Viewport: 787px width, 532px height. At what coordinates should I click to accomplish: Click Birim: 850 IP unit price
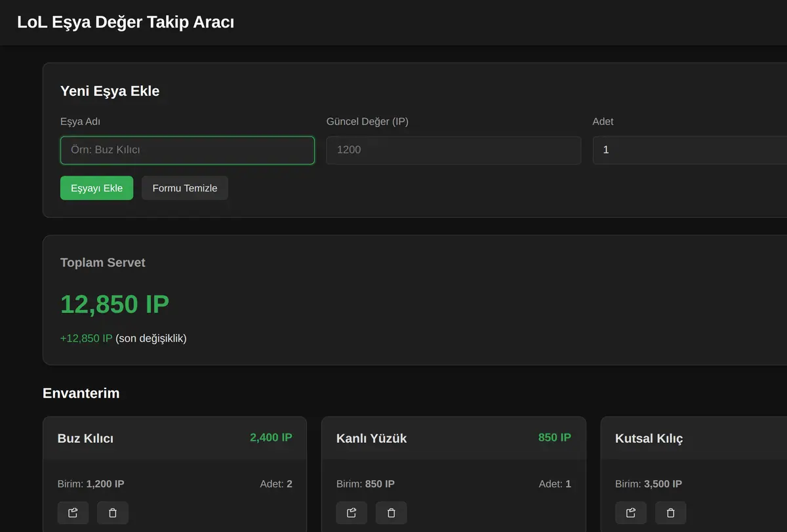click(x=365, y=484)
